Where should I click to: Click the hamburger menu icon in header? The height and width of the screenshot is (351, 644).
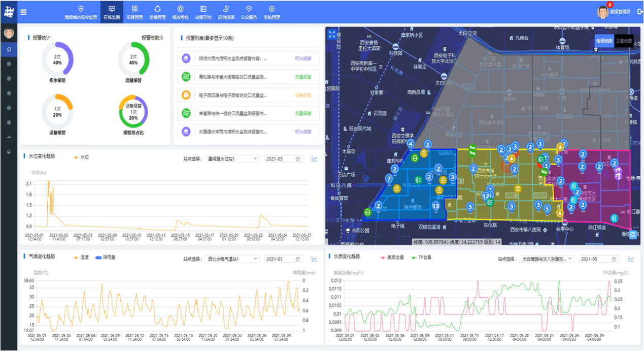pos(24,12)
